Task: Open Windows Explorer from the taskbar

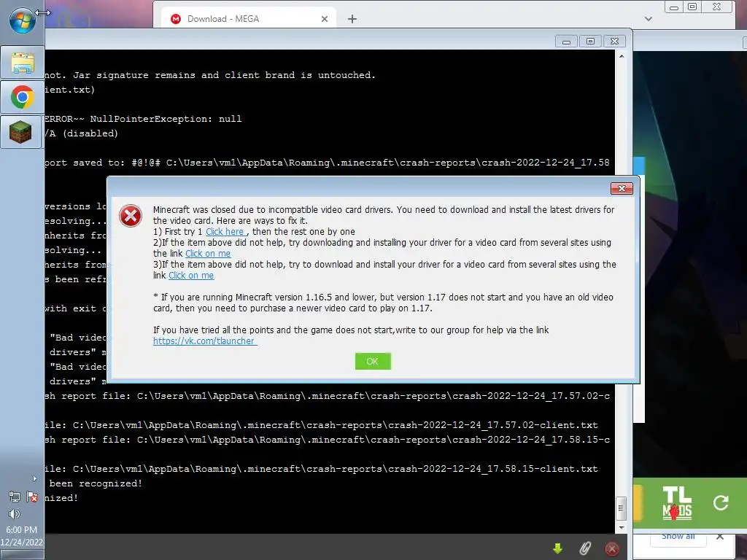Action: (x=22, y=63)
